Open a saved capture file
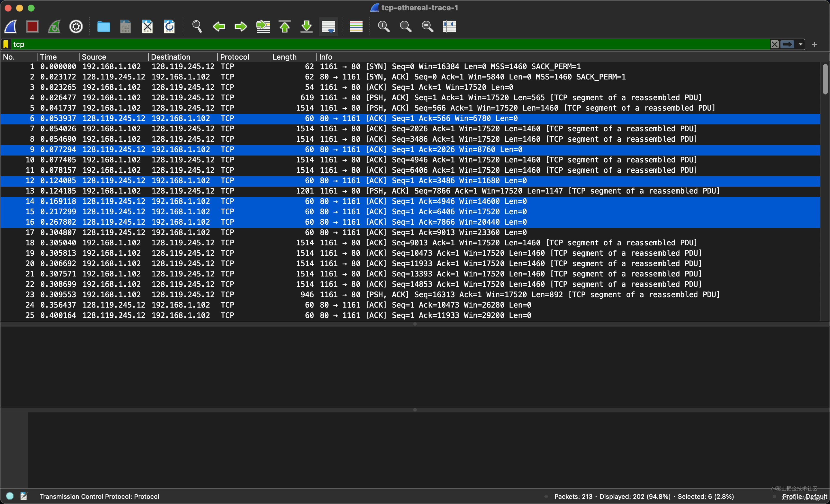This screenshot has width=830, height=504. tap(103, 26)
